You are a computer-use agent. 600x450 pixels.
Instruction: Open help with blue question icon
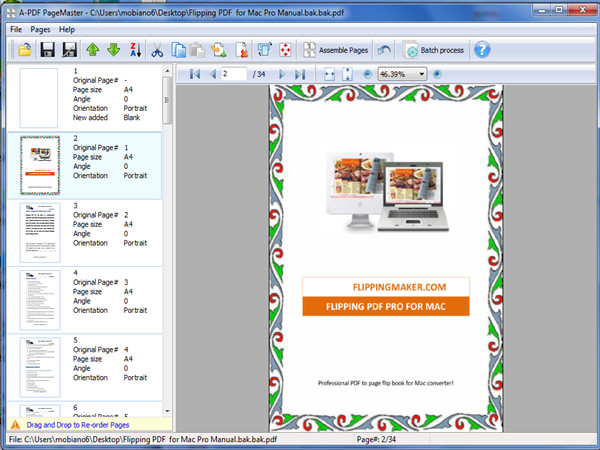pos(482,50)
